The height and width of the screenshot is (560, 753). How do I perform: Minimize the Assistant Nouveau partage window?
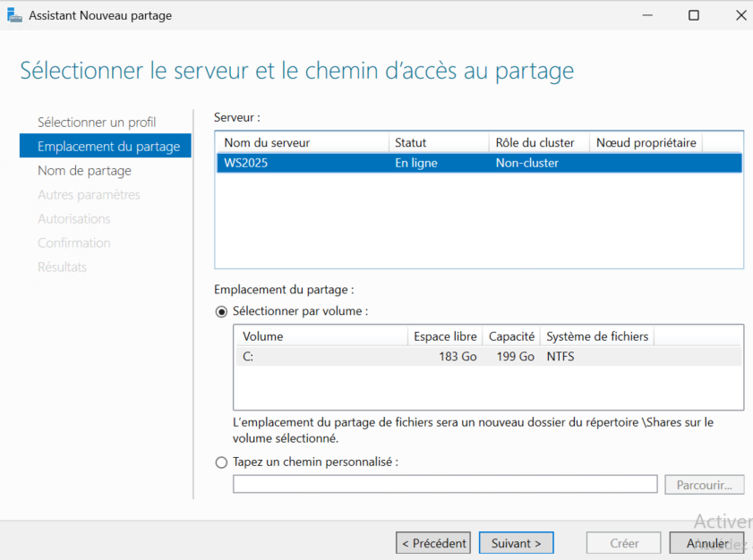tap(645, 15)
